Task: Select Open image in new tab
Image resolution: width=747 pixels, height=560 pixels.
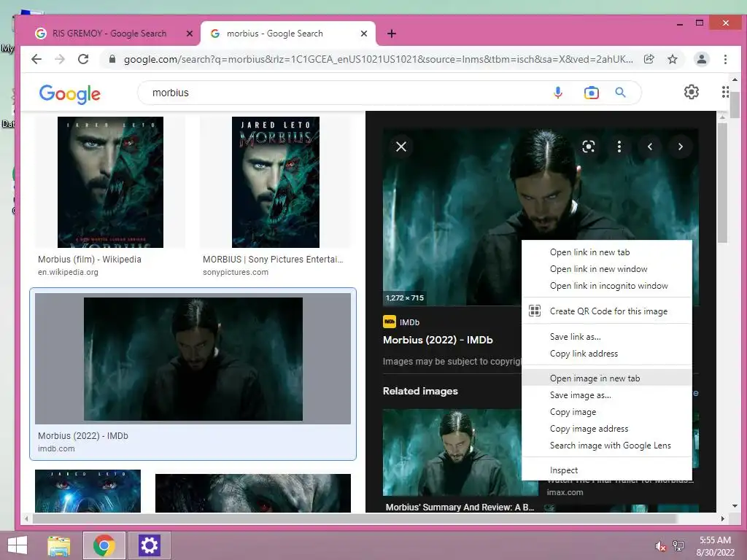Action: point(606,378)
